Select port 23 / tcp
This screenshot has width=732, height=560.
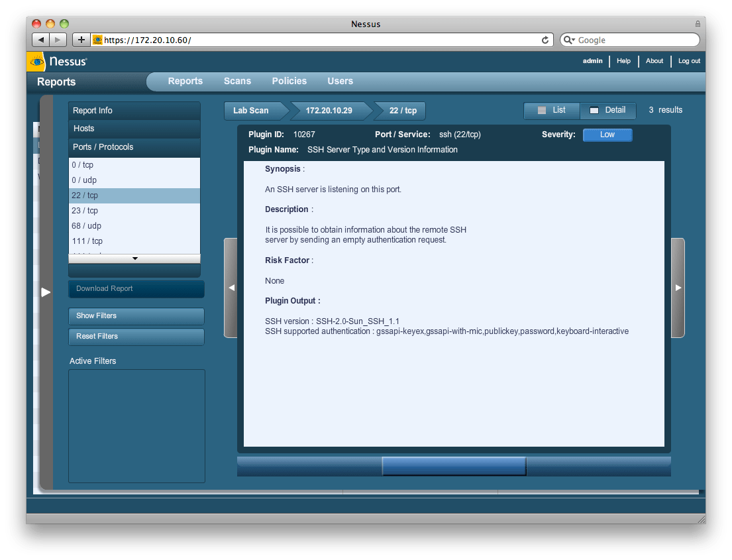pyautogui.click(x=134, y=211)
